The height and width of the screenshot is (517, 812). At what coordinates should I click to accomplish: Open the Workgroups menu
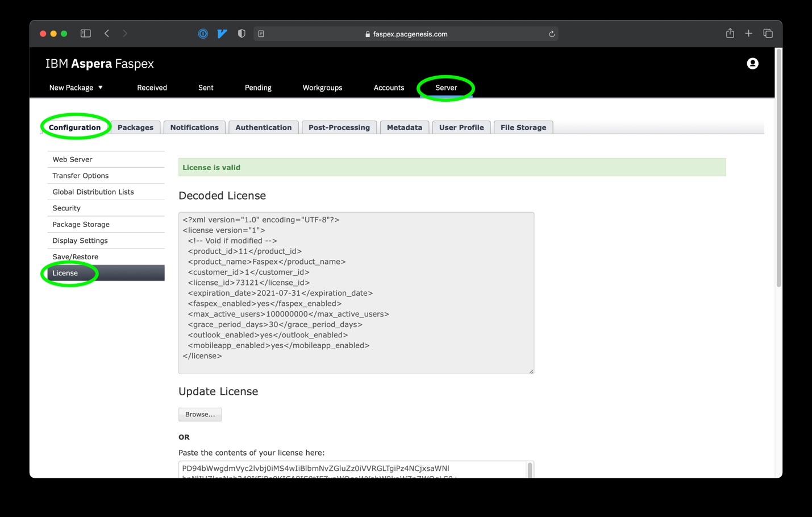322,88
